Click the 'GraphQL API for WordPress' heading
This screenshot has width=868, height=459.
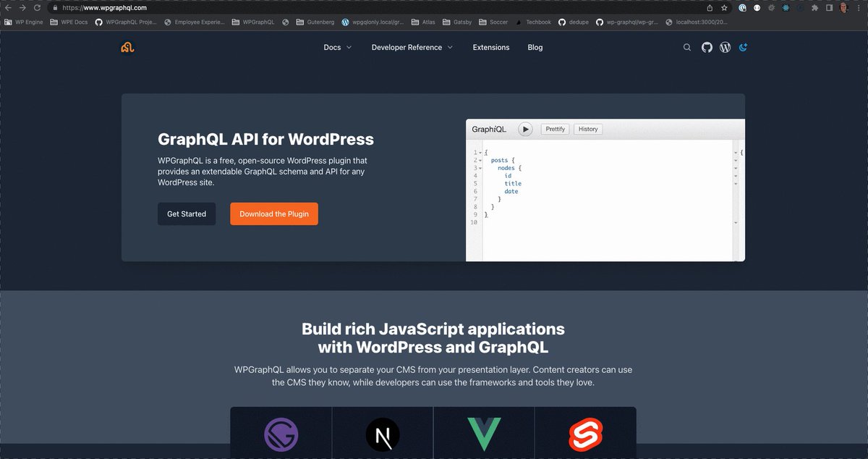265,139
